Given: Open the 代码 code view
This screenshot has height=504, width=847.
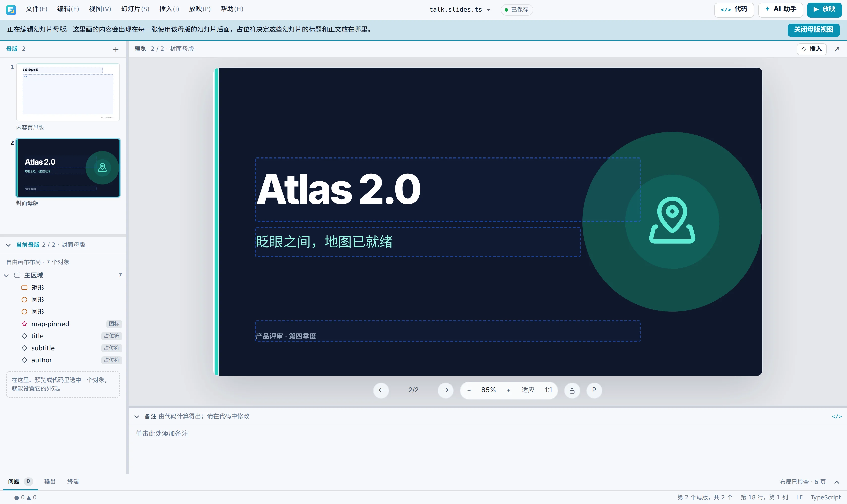Looking at the screenshot, I should [734, 10].
